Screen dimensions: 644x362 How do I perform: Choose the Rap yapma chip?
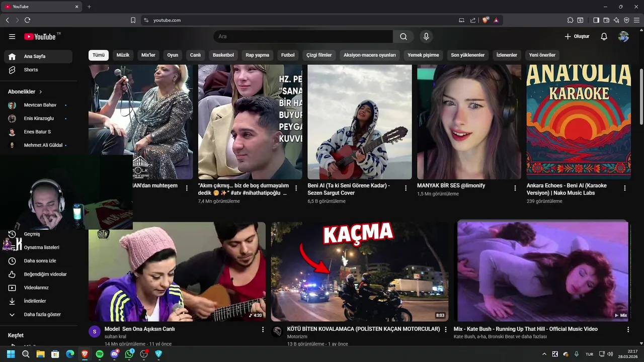pyautogui.click(x=258, y=55)
